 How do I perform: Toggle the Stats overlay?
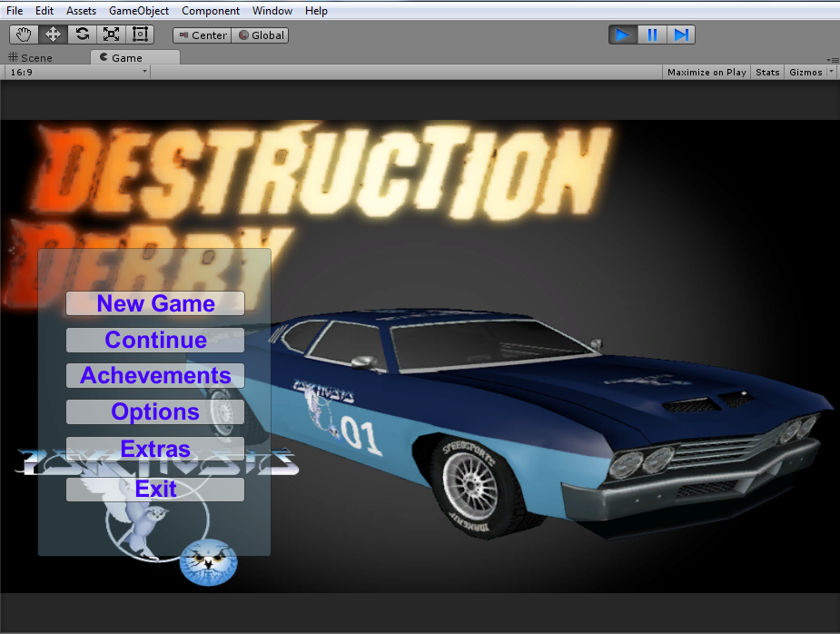766,72
